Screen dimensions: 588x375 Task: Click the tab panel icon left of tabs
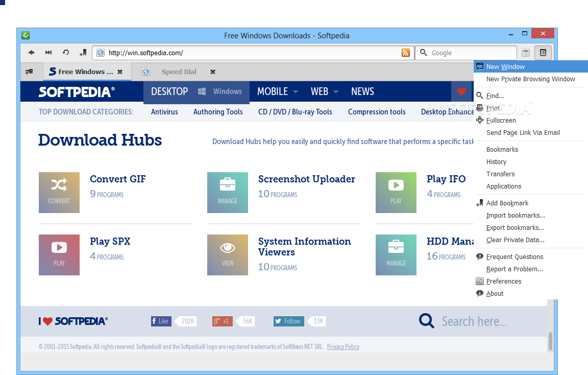[x=29, y=72]
